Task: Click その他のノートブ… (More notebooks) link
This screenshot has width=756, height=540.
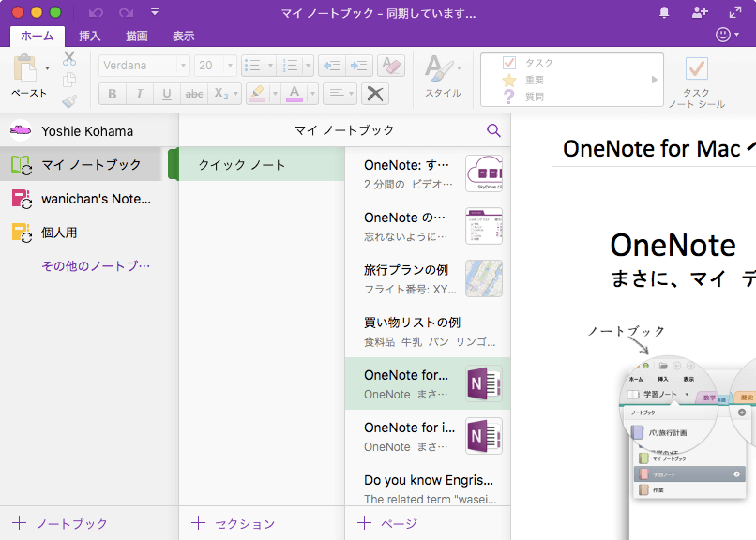Action: tap(95, 266)
